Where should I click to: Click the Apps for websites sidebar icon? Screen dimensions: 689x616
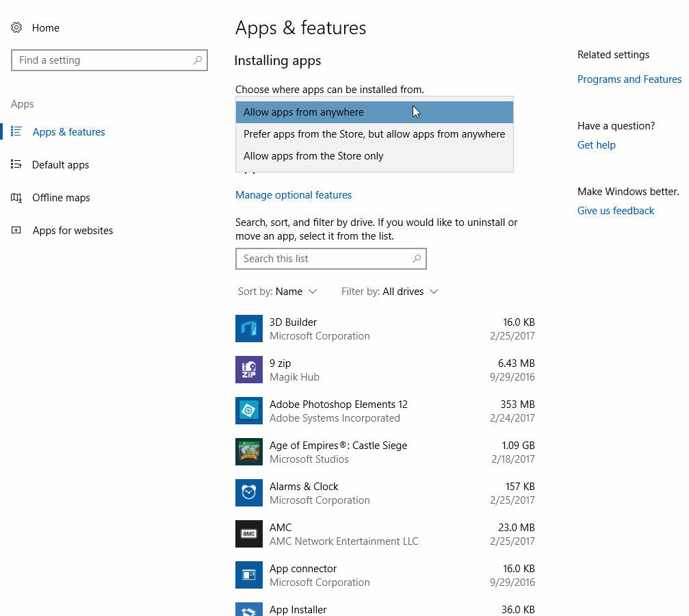pyautogui.click(x=16, y=231)
